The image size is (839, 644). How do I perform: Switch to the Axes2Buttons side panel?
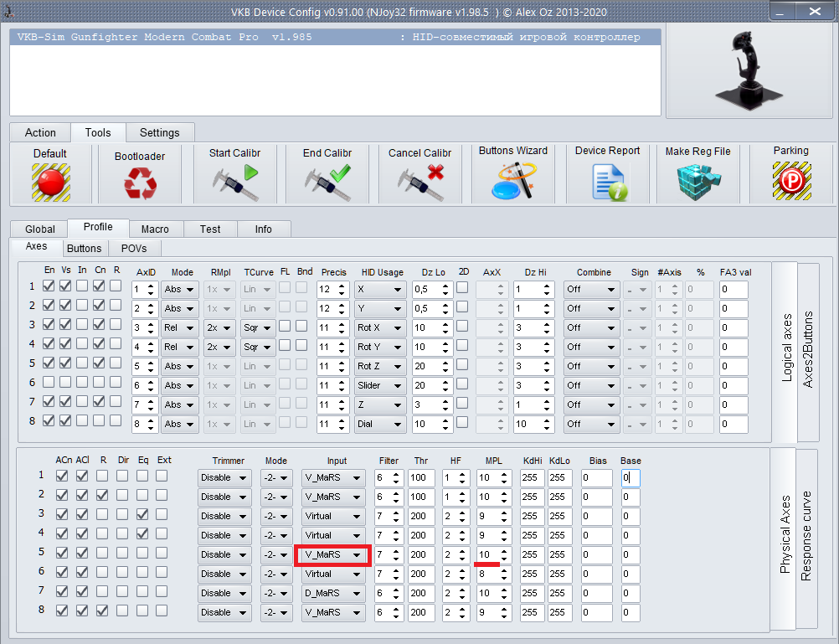coord(808,352)
